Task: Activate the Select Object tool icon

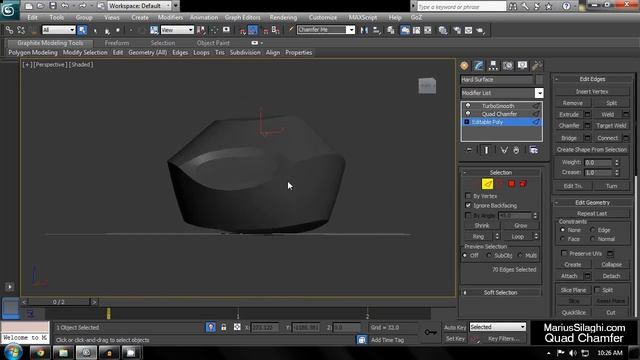Action: tap(82, 30)
